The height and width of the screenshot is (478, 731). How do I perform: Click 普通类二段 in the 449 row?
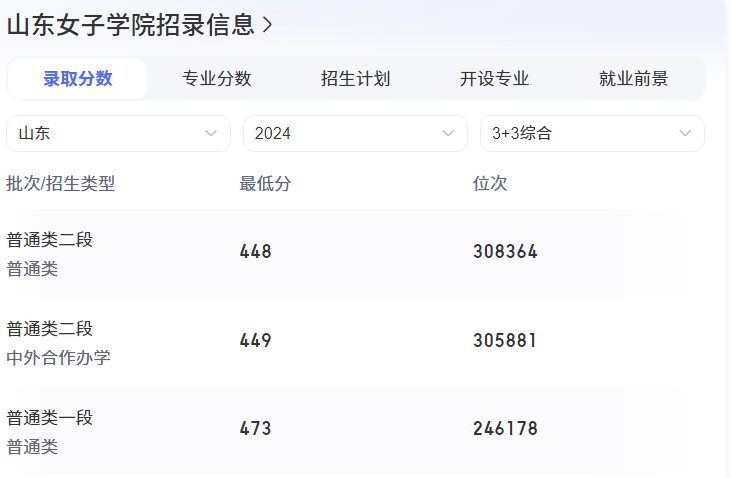(49, 329)
